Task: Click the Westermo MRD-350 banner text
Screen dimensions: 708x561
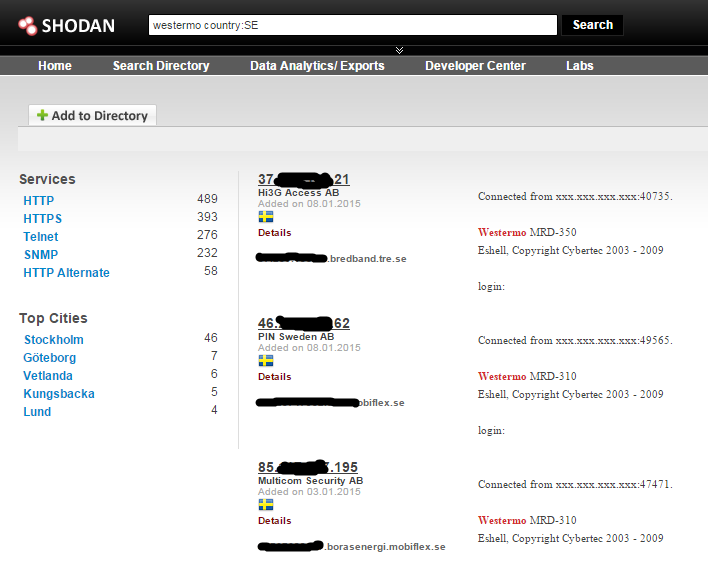Action: point(527,233)
